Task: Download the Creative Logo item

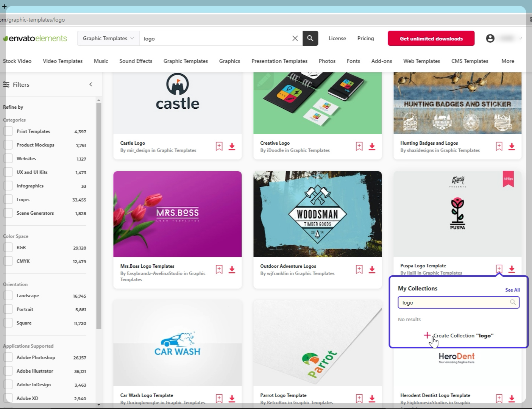Action: (x=372, y=147)
